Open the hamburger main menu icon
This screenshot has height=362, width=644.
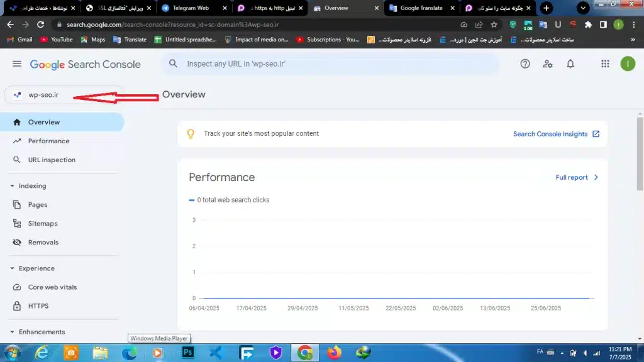pos(17,64)
